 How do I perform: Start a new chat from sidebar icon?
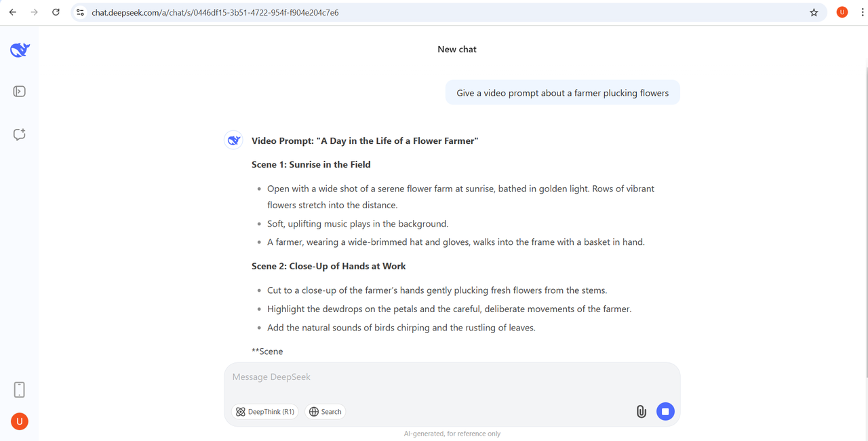click(20, 134)
